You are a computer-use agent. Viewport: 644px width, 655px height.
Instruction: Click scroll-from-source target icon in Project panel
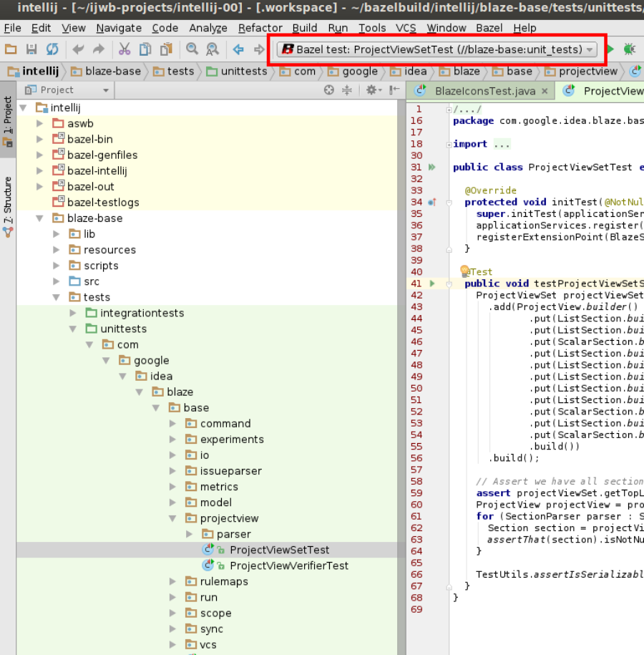tap(329, 89)
